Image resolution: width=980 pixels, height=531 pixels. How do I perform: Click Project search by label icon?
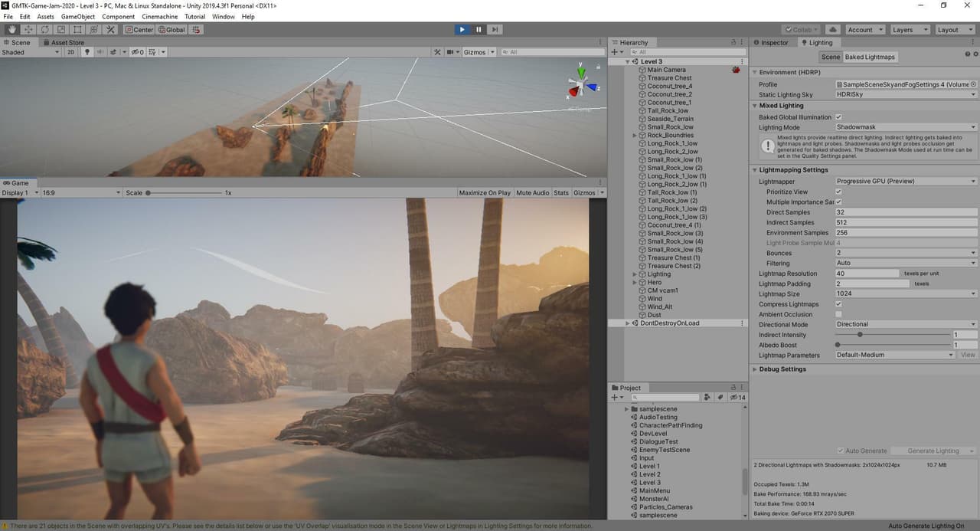coord(720,398)
